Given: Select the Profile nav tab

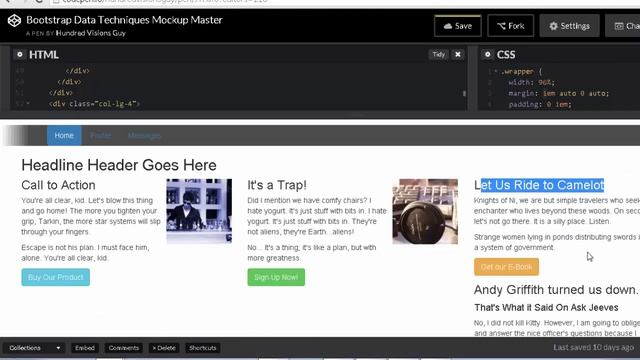Looking at the screenshot, I should 101,136.
